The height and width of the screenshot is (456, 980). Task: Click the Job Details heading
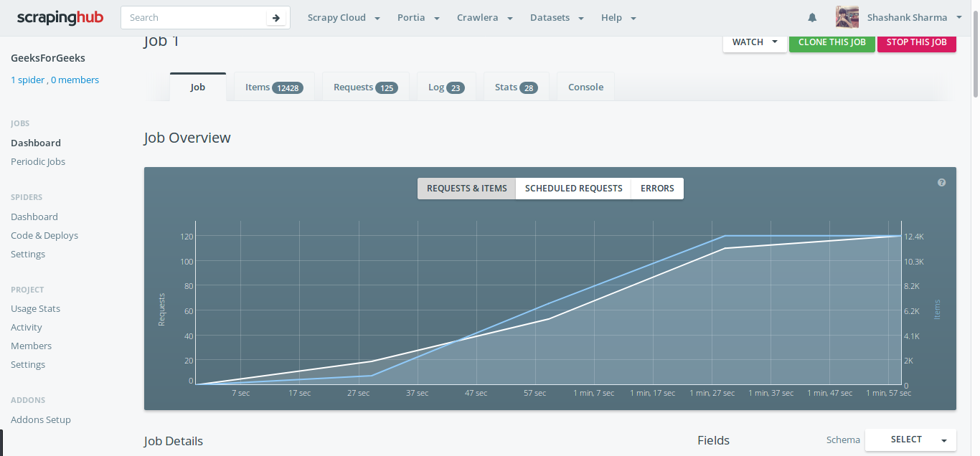174,441
